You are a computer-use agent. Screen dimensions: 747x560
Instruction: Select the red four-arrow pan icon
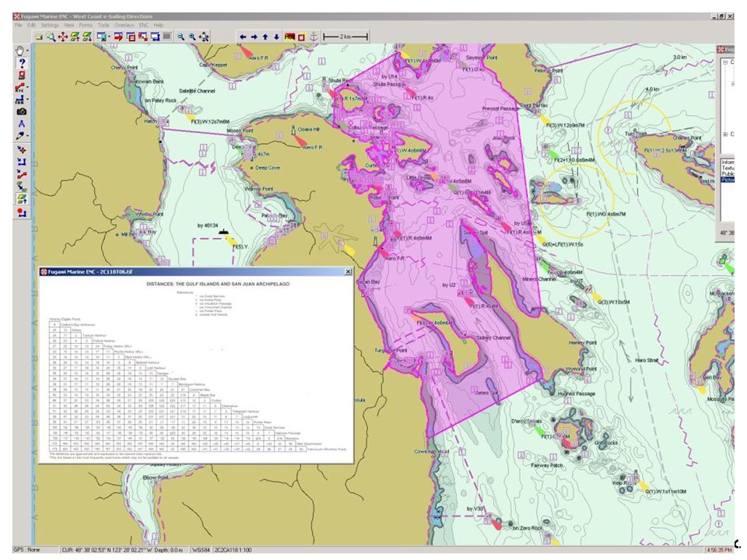click(62, 37)
